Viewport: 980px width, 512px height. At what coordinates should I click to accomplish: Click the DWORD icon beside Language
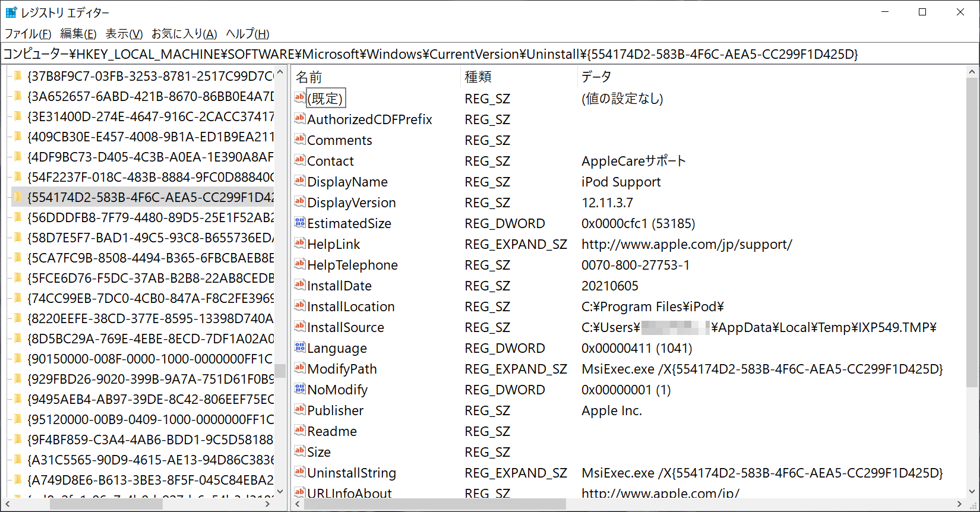point(300,347)
